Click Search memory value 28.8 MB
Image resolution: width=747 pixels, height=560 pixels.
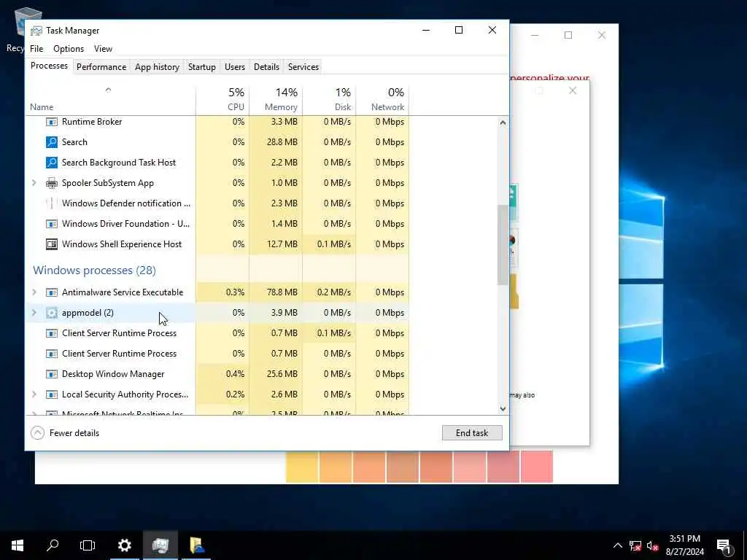pyautogui.click(x=282, y=142)
